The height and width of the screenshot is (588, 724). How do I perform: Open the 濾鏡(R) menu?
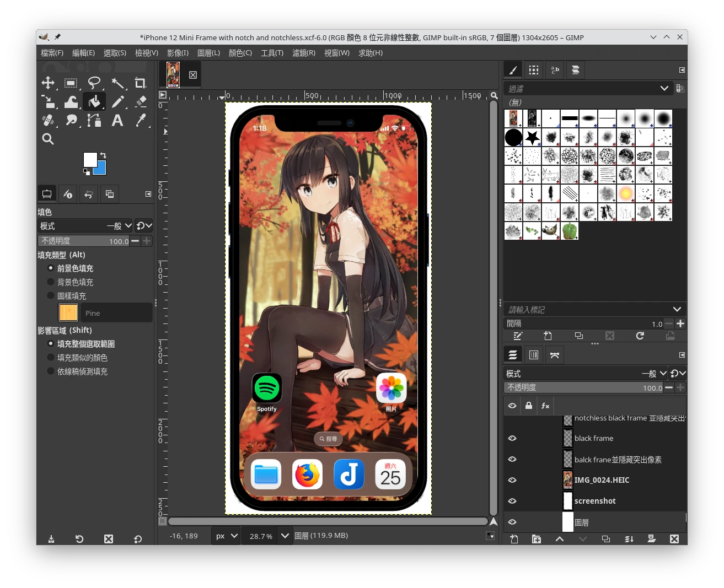click(x=304, y=53)
